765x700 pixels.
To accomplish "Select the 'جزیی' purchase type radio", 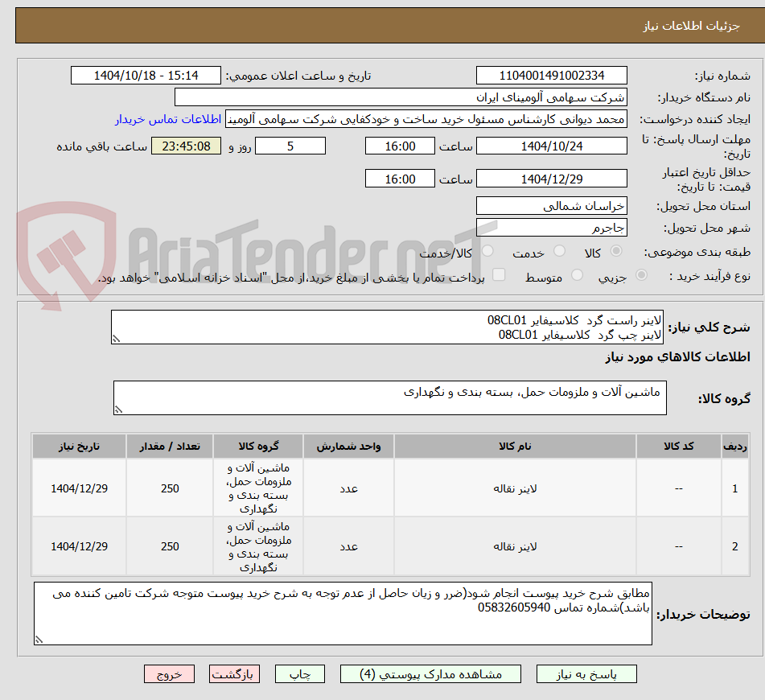I will pyautogui.click(x=642, y=275).
